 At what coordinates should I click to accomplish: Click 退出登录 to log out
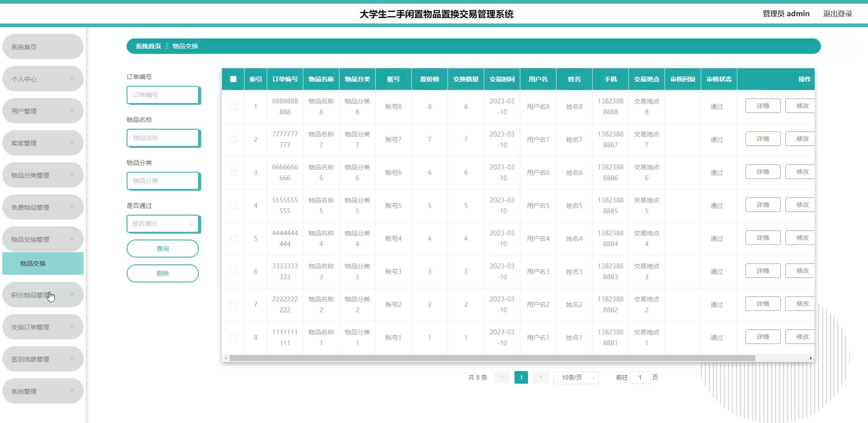[837, 14]
